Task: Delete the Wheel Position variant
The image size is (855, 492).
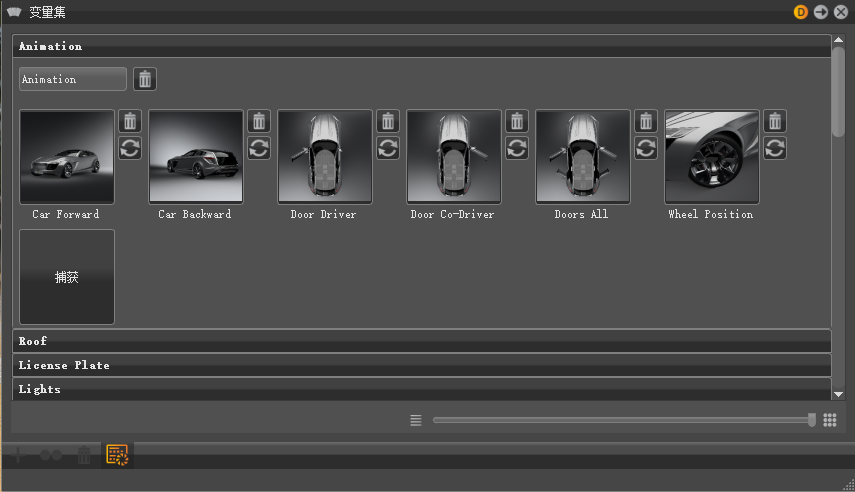Action: pyautogui.click(x=775, y=121)
